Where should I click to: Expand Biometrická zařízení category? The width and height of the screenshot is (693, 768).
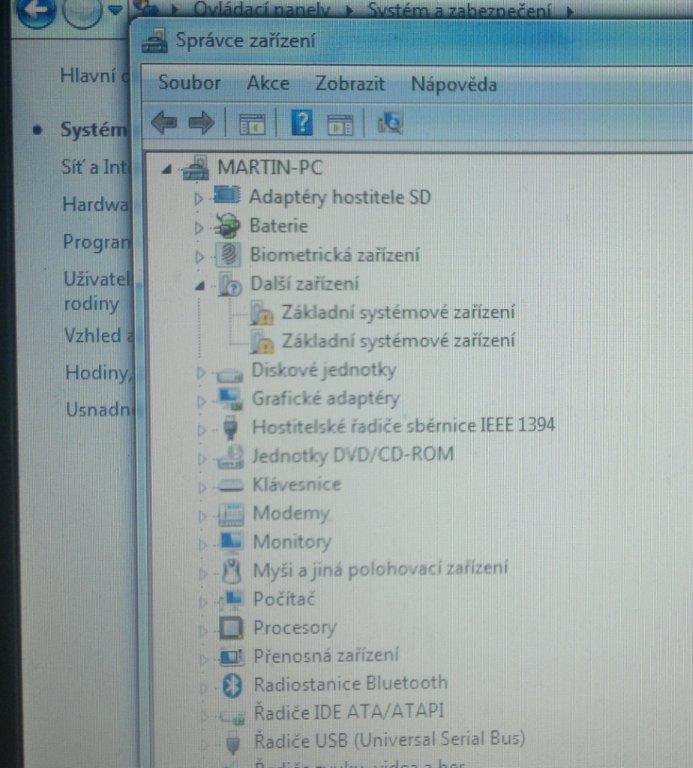(199, 257)
